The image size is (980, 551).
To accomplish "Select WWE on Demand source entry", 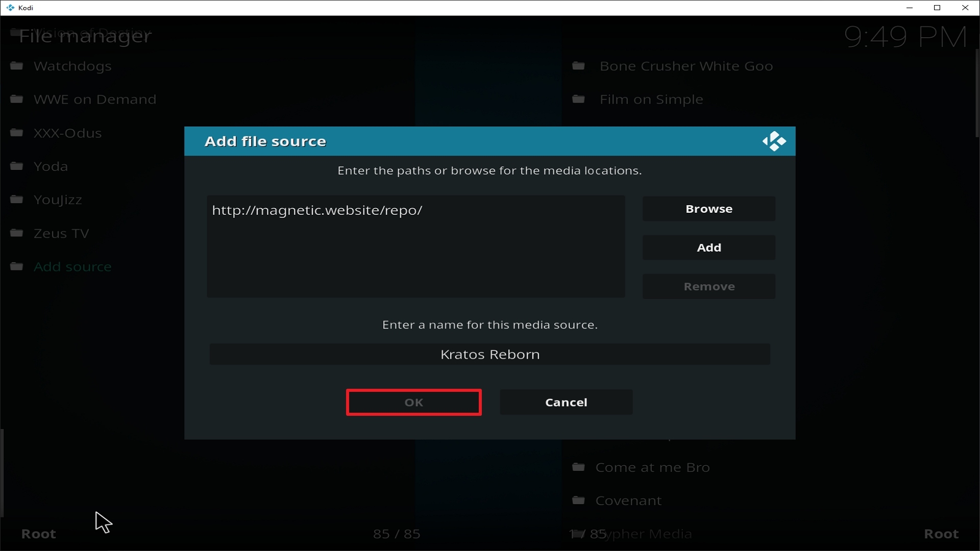I will [95, 99].
